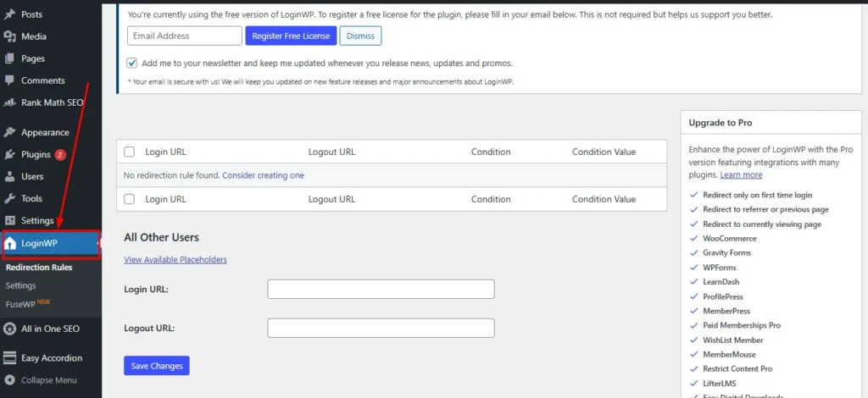
Task: Click the Condition Value footer column
Action: 604,199
